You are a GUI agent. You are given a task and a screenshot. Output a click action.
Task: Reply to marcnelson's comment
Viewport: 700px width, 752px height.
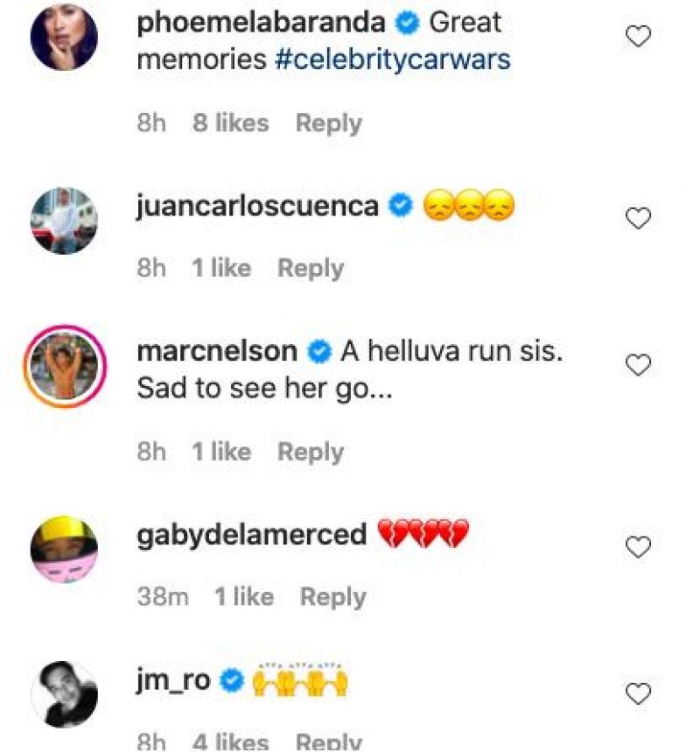311,453
